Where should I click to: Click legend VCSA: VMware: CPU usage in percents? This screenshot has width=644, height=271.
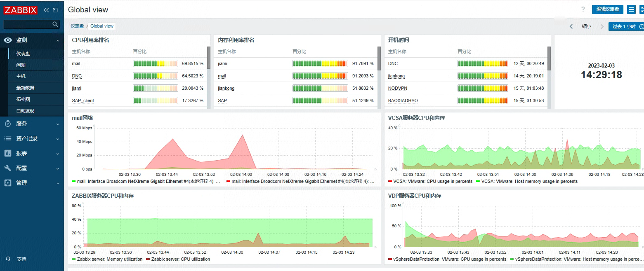433,181
